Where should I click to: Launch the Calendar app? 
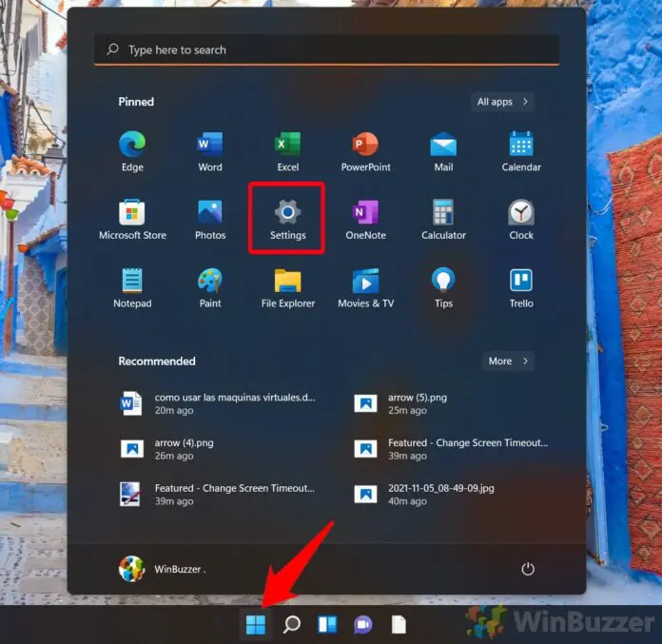tap(521, 151)
